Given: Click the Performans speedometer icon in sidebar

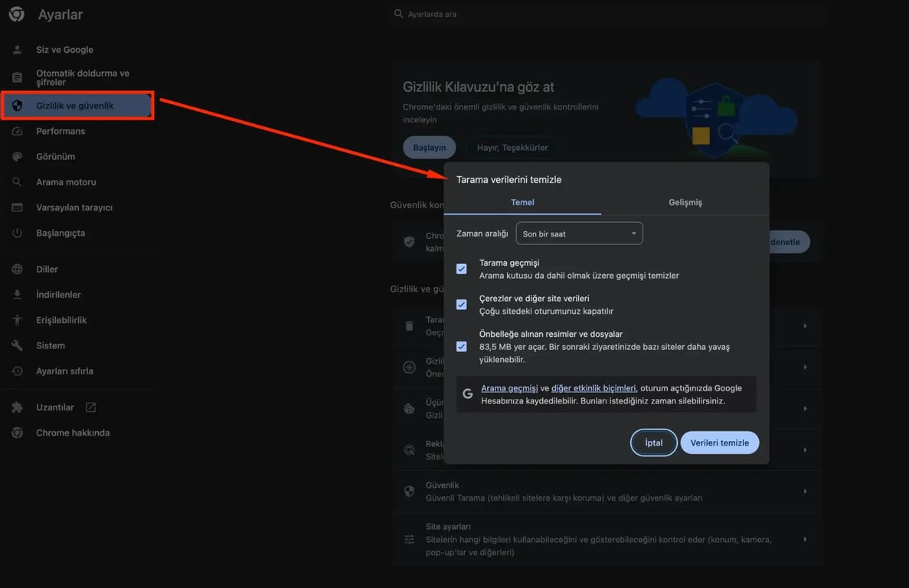Looking at the screenshot, I should coord(18,132).
